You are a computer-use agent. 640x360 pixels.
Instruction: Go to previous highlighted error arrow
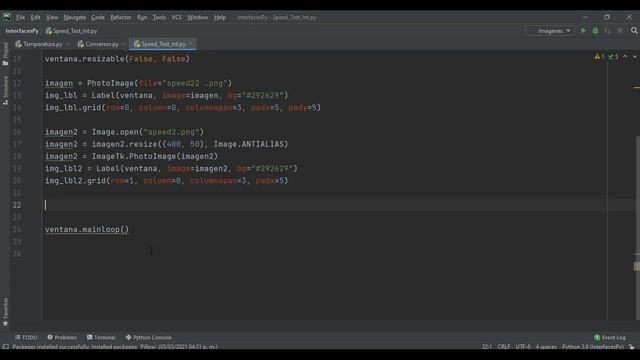pyautogui.click(x=625, y=57)
